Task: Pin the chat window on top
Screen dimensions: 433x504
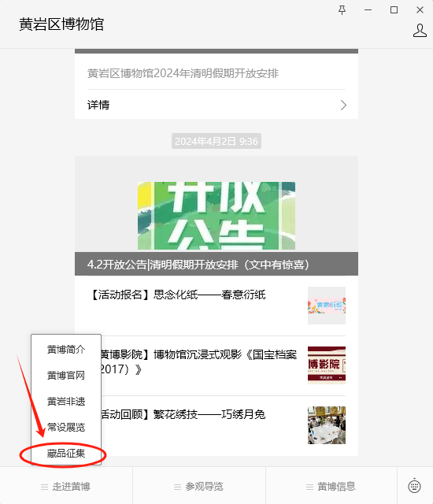Action: (342, 10)
